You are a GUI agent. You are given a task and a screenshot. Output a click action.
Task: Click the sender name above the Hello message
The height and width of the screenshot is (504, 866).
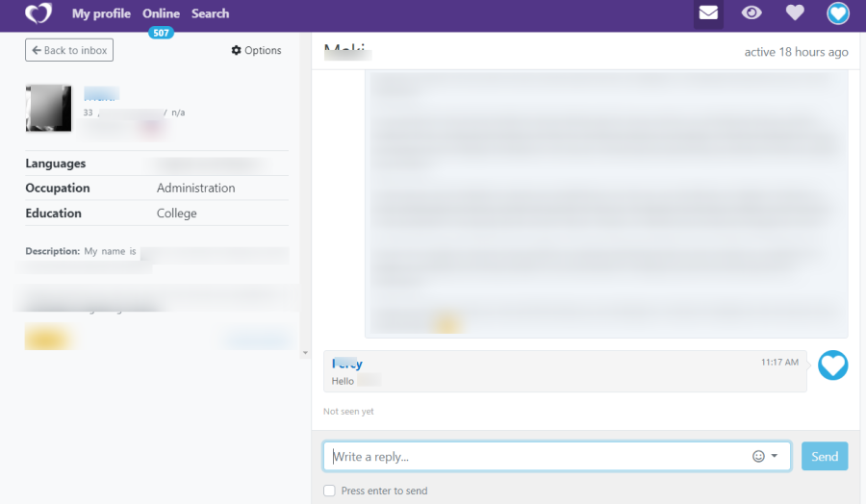(347, 364)
